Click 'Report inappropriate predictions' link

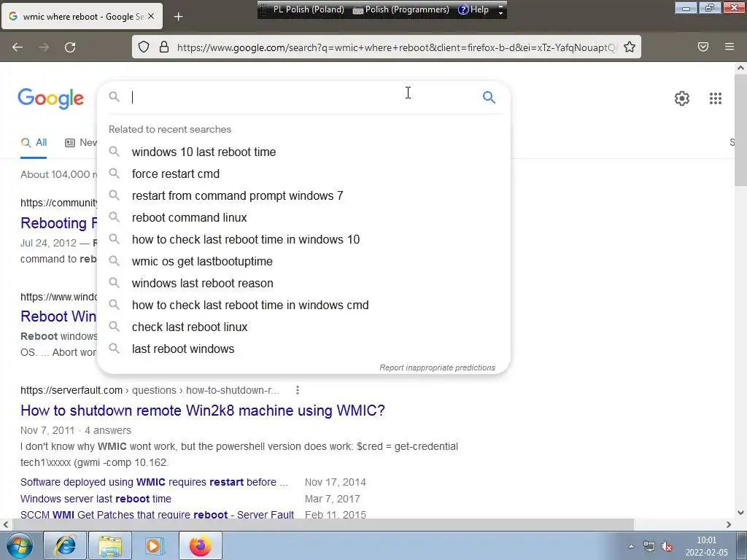click(437, 367)
